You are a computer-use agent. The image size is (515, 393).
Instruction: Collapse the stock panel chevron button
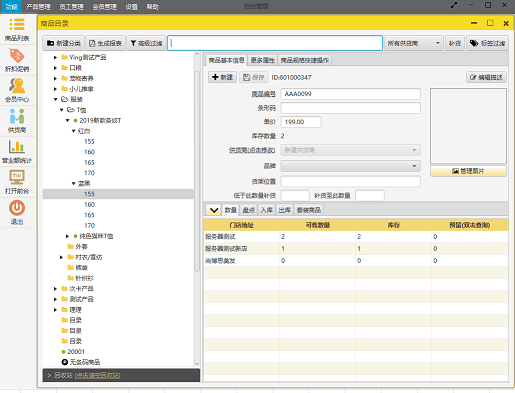[x=213, y=210]
